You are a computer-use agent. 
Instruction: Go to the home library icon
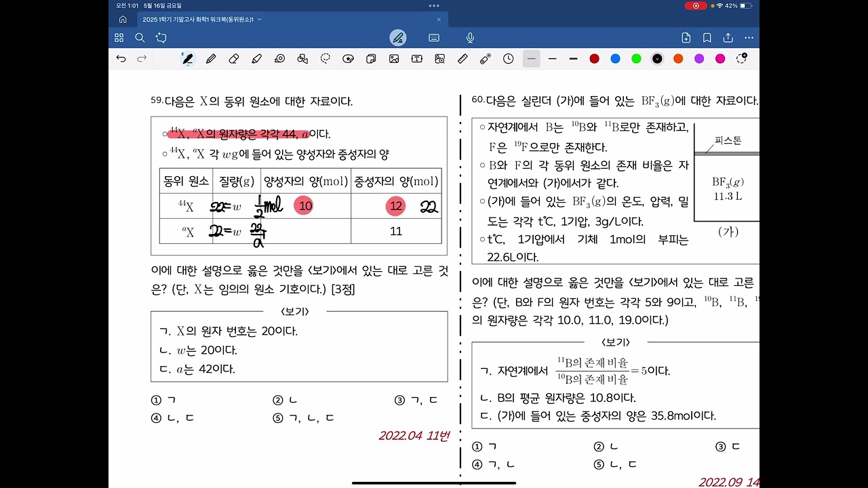coord(123,20)
